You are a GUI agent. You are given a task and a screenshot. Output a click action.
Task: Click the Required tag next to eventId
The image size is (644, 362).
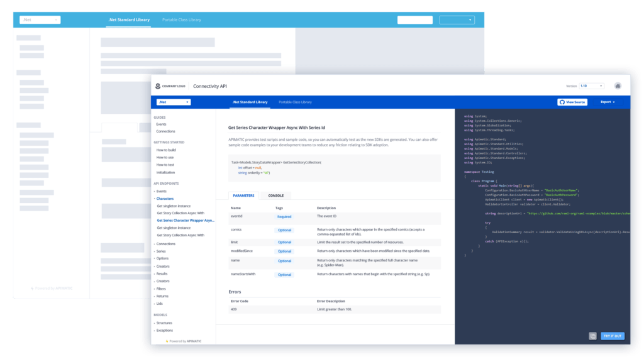click(284, 217)
